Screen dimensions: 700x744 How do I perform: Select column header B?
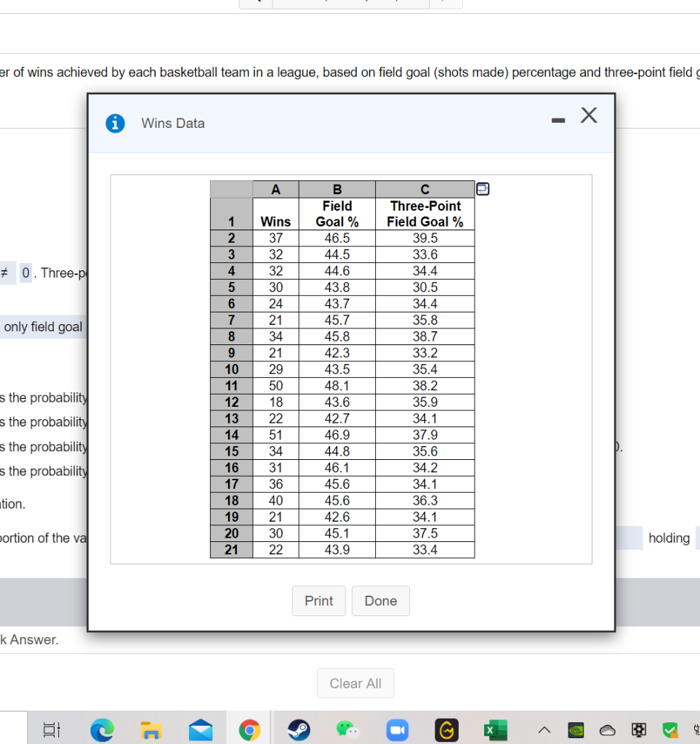337,190
